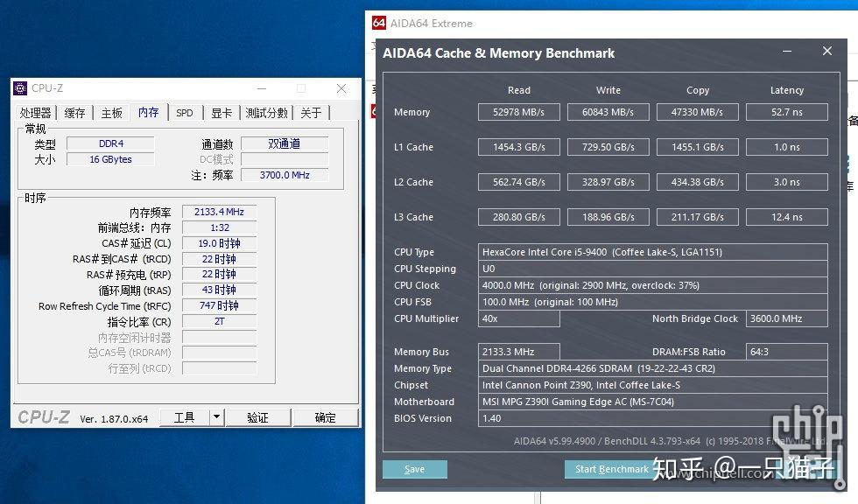Image resolution: width=858 pixels, height=504 pixels.
Task: Open the 显卡 tab in CPU-Z
Action: (x=221, y=113)
